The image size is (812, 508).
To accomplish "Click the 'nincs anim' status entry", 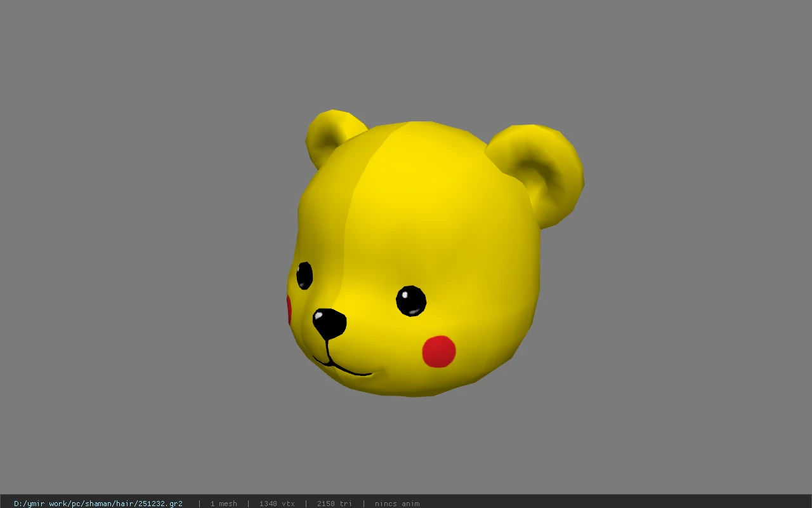I will tap(397, 504).
